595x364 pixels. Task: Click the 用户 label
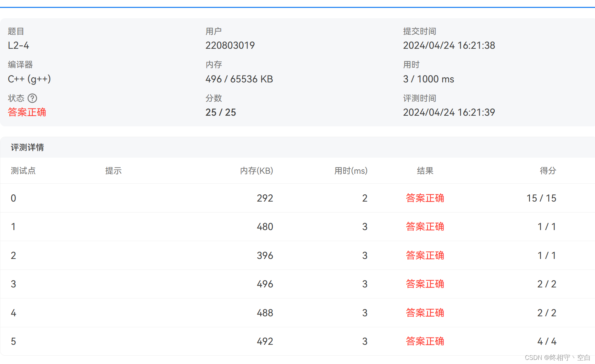point(214,31)
